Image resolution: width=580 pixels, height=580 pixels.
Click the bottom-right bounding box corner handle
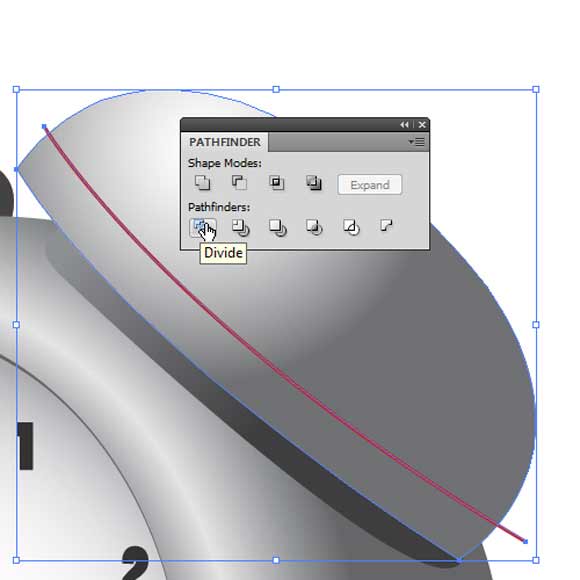point(536,560)
